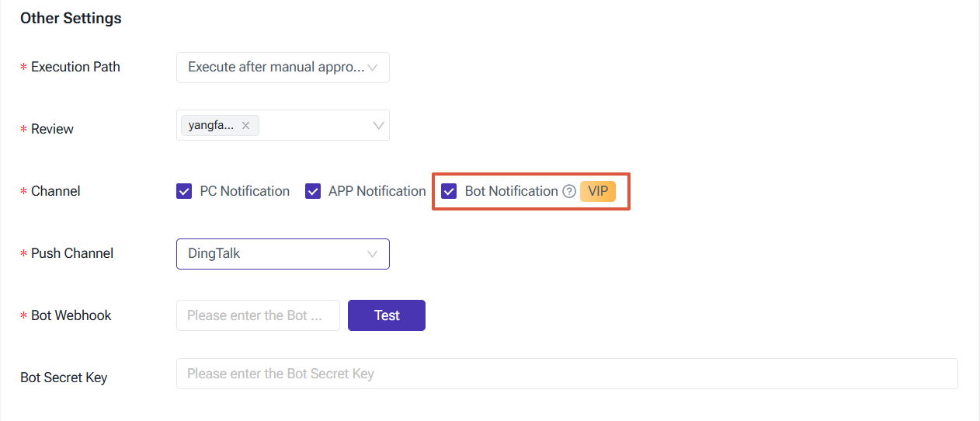The height and width of the screenshot is (421, 980).
Task: Remove the yangfa... reviewer tag
Action: click(245, 125)
